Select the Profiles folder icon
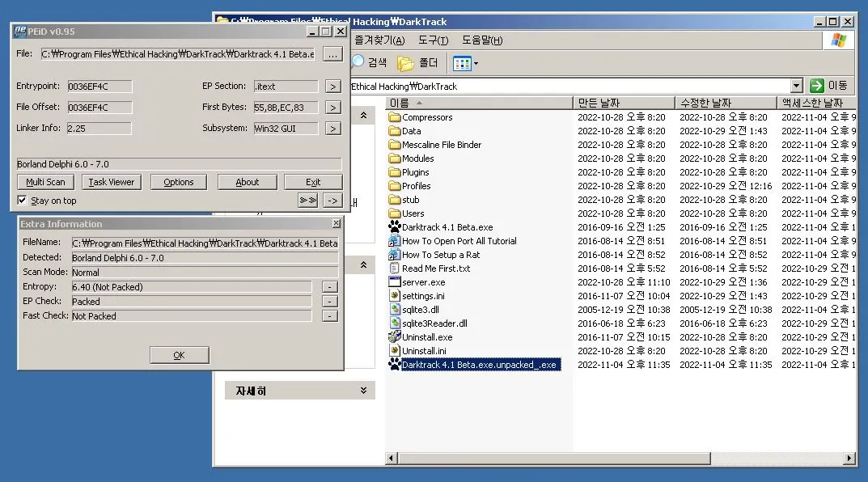 [x=394, y=186]
